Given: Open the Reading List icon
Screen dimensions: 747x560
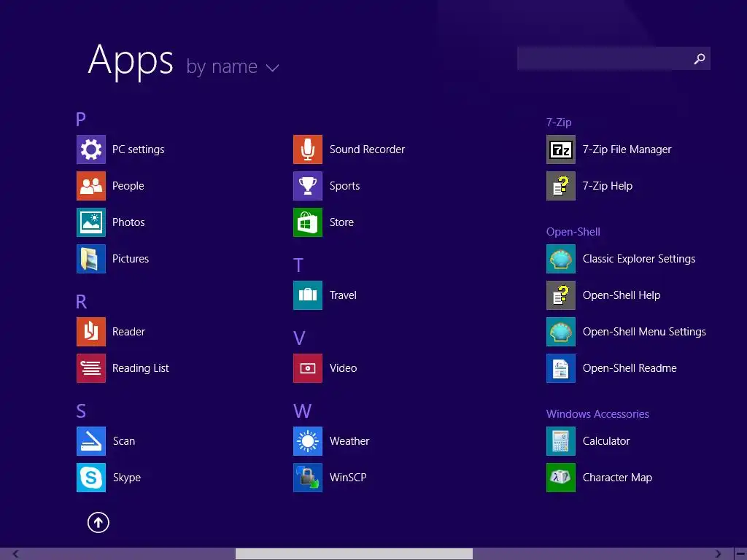Looking at the screenshot, I should click(x=91, y=368).
